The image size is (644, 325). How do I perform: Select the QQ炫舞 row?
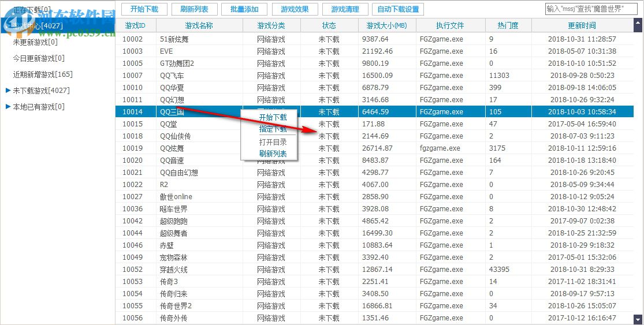(374, 148)
